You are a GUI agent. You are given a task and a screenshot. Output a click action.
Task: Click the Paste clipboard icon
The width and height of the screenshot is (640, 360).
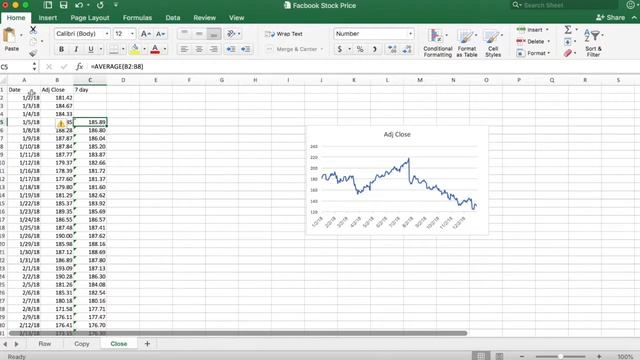pyautogui.click(x=9, y=36)
